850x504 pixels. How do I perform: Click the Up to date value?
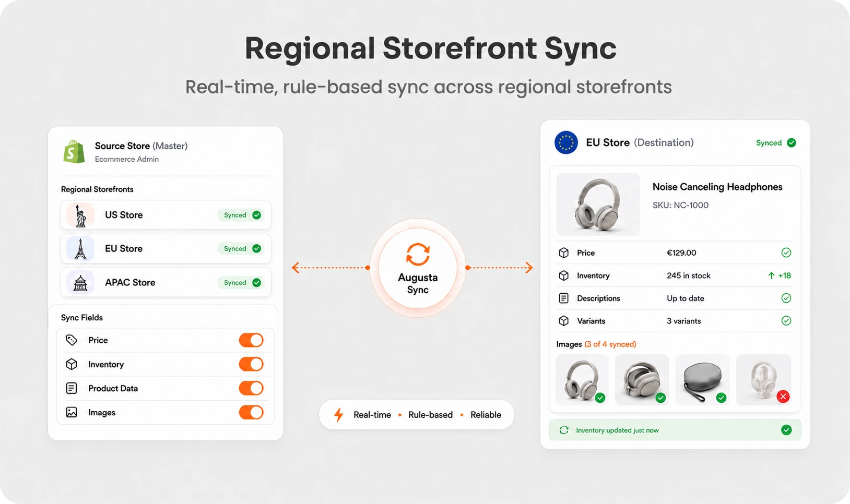coord(686,298)
